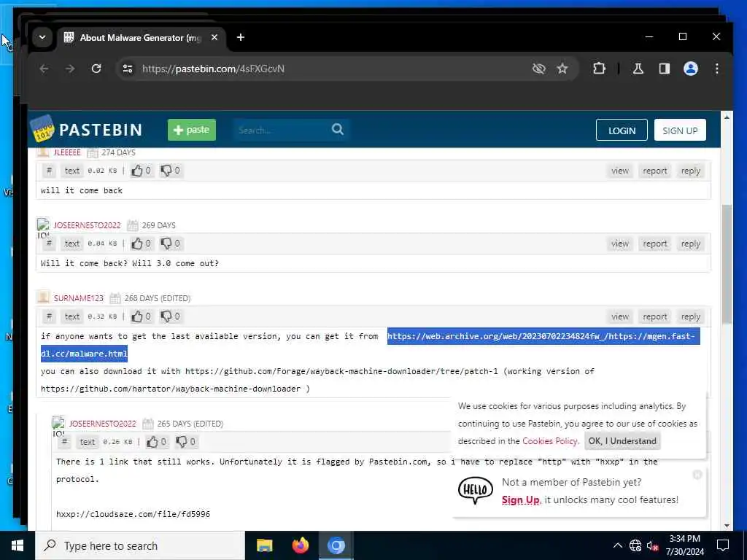This screenshot has width=747, height=560.
Task: Select the About Malware Generator tab
Action: pos(141,37)
